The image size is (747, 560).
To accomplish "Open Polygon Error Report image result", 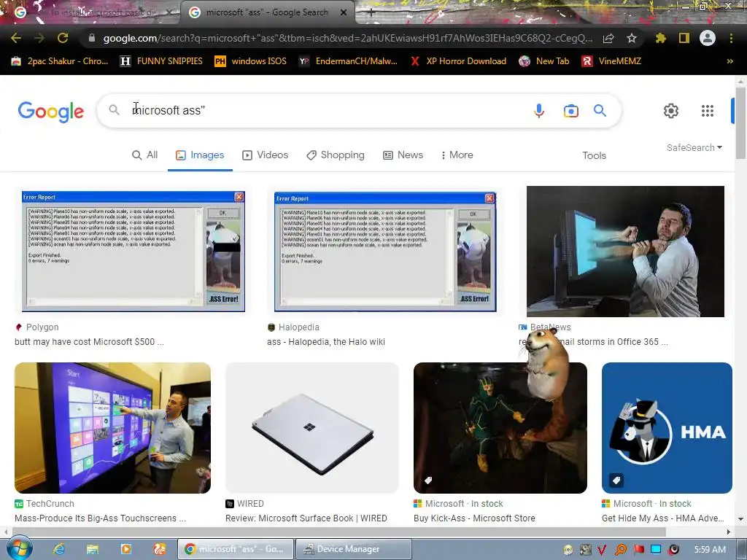I will (133, 252).
